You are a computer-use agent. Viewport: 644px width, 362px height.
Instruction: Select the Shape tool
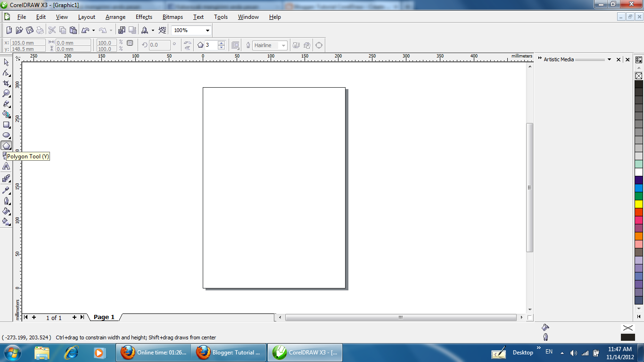coord(7,73)
